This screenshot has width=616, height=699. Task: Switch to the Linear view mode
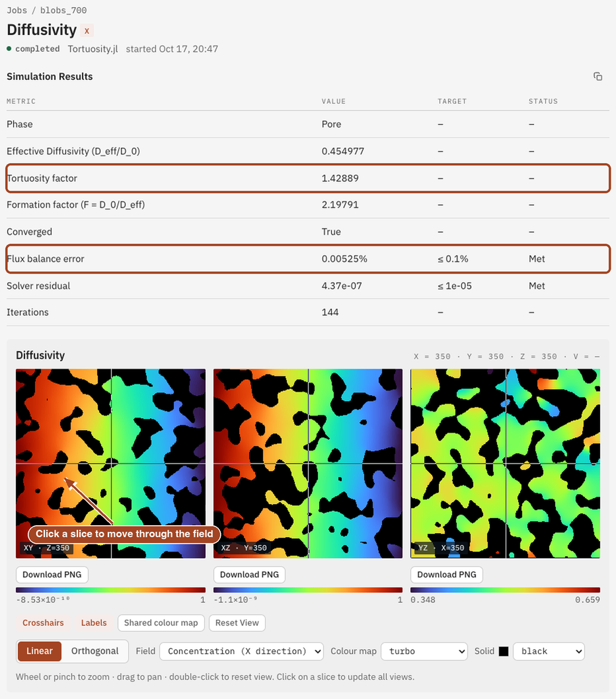point(40,651)
